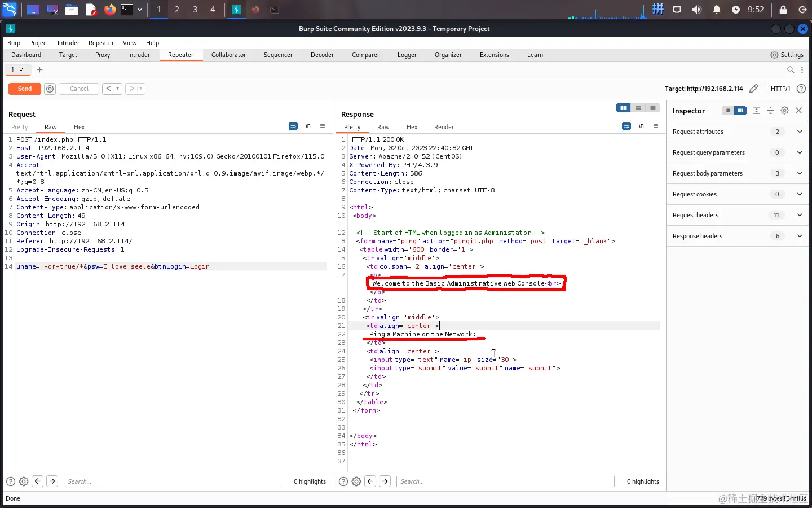Select Request Hex tab

(x=79, y=127)
